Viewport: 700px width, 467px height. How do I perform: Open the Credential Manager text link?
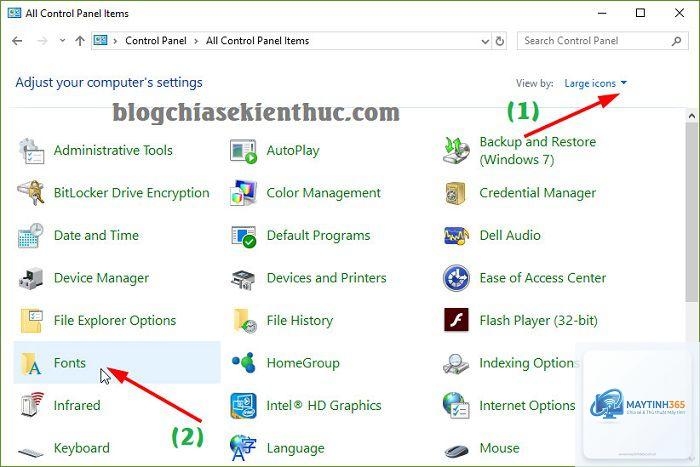coord(538,193)
